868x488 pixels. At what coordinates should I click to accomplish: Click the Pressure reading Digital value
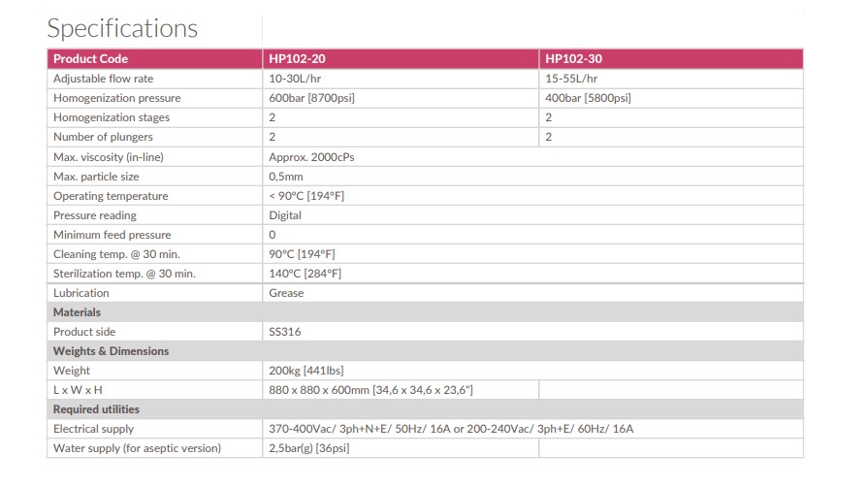285,215
